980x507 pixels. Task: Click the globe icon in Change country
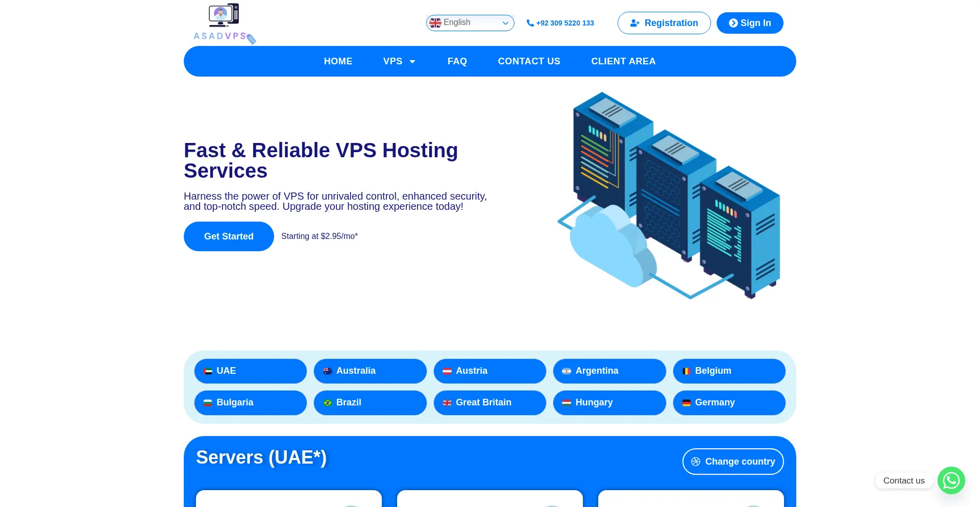point(696,462)
